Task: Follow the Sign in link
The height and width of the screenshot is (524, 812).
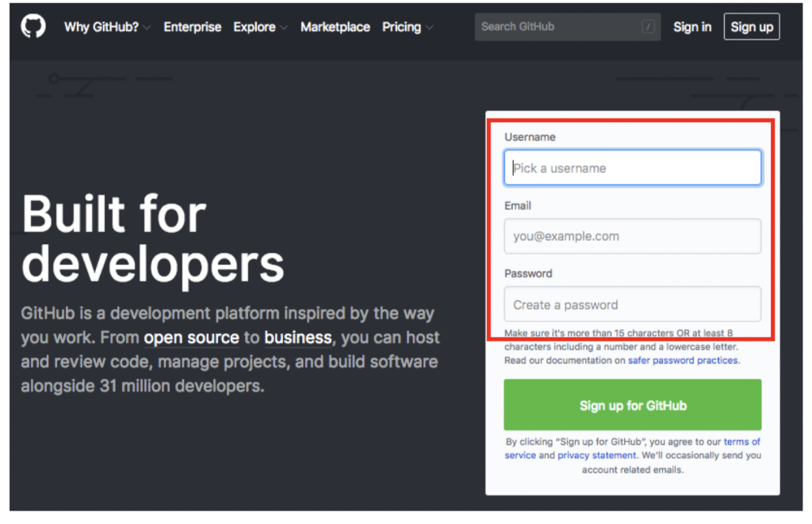Action: click(692, 27)
